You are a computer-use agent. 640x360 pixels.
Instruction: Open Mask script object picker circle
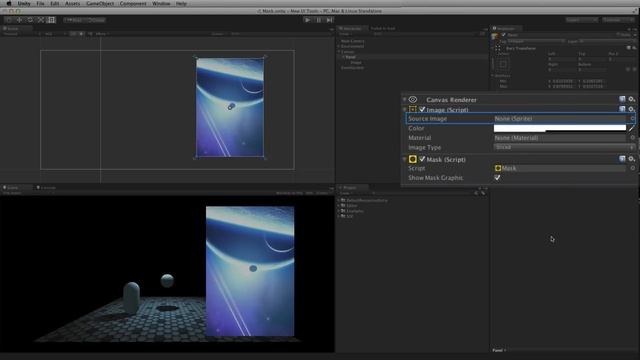coord(632,168)
